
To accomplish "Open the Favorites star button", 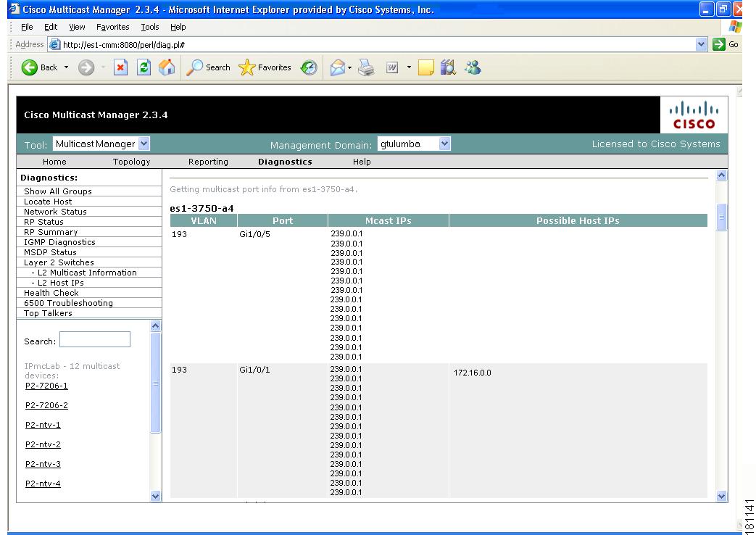I will coord(265,67).
